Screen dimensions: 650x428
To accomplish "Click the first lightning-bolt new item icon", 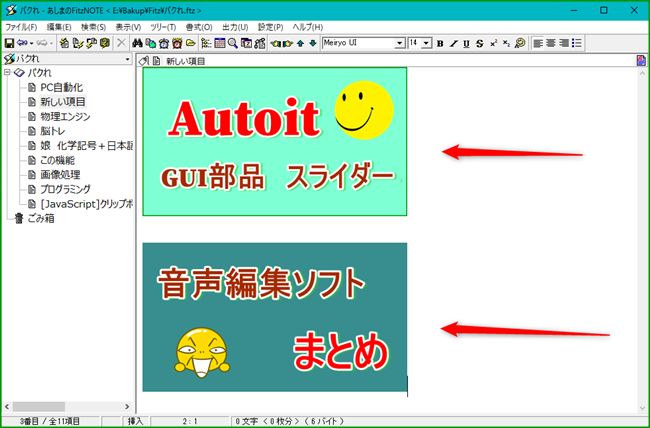I will point(64,43).
